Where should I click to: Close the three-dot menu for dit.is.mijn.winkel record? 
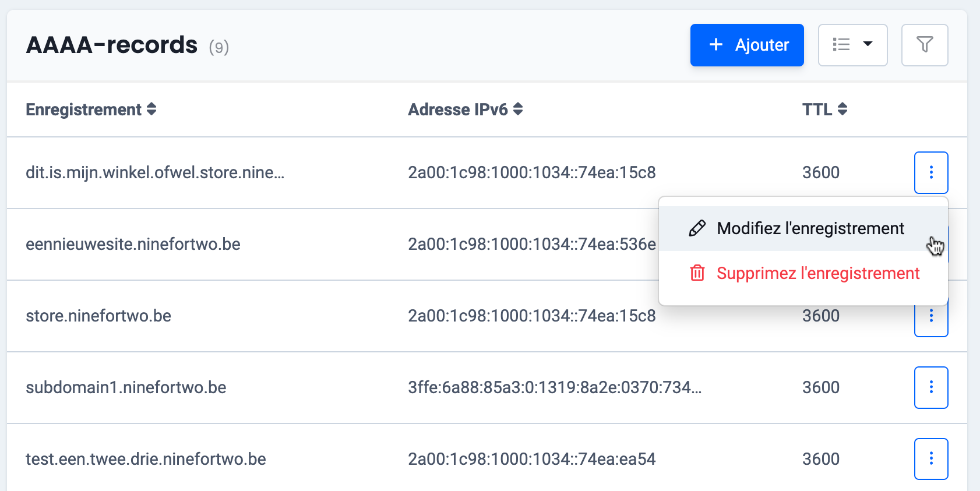[x=931, y=172]
